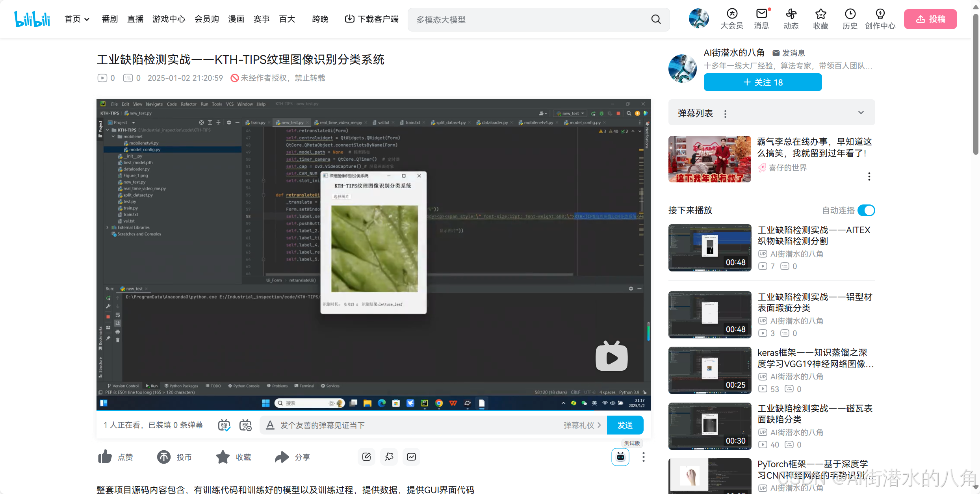Click the 发送 send button
Viewport: 980px width, 494px height.
(x=625, y=425)
